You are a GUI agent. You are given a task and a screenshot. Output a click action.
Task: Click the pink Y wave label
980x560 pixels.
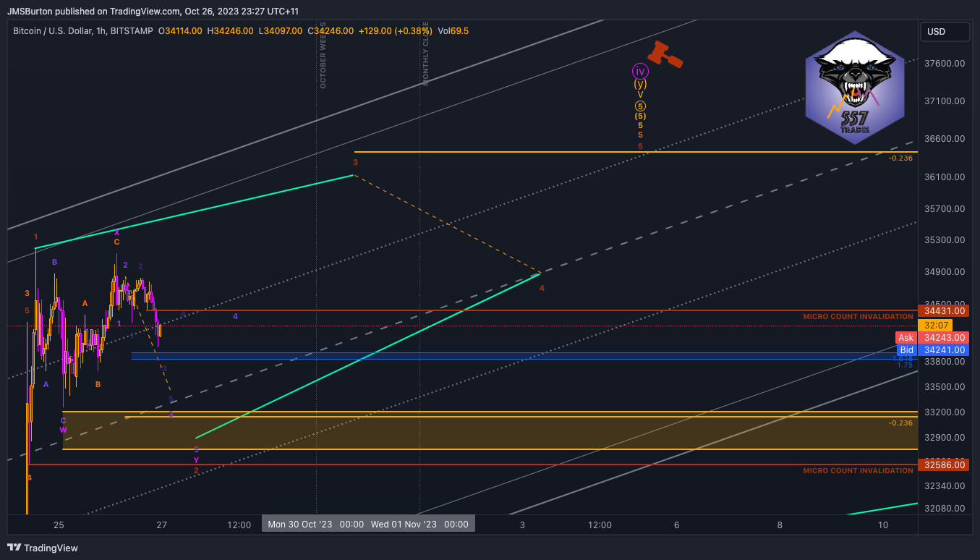pos(196,460)
